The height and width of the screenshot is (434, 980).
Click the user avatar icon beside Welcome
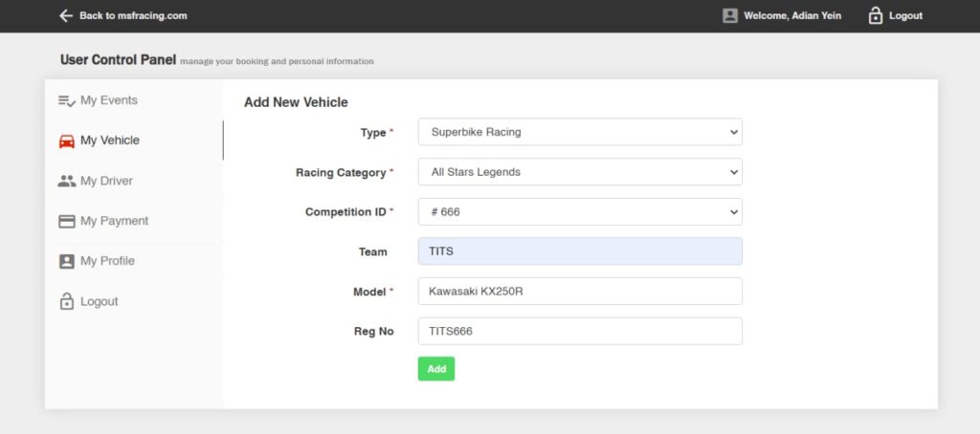[x=730, y=15]
